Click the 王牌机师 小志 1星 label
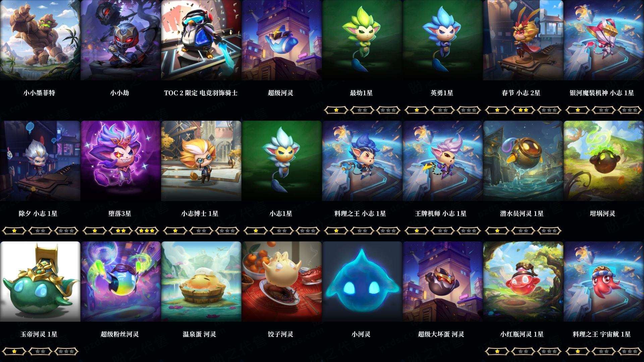Screen dimensions: 644x362 point(441,214)
